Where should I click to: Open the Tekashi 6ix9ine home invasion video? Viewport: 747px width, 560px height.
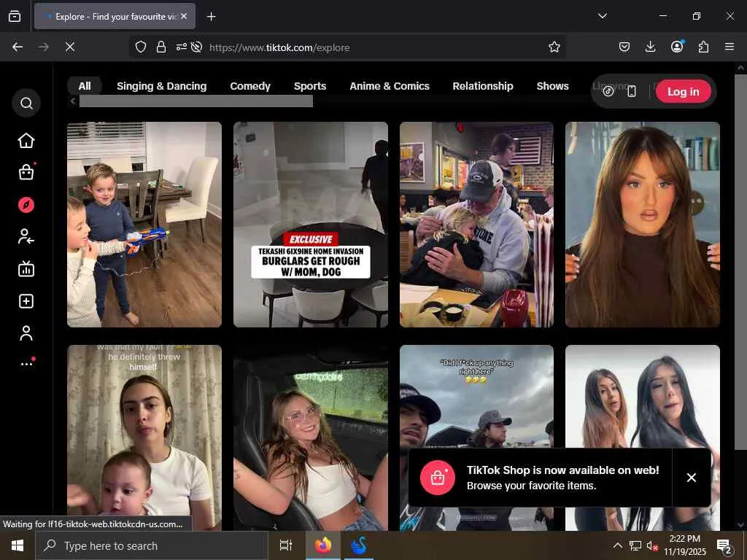[311, 225]
